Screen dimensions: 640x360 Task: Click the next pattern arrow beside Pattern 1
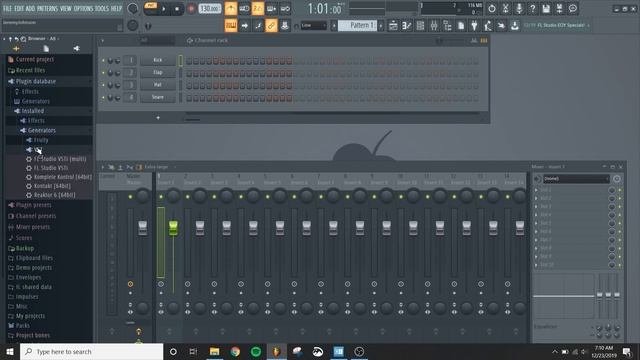point(381,25)
